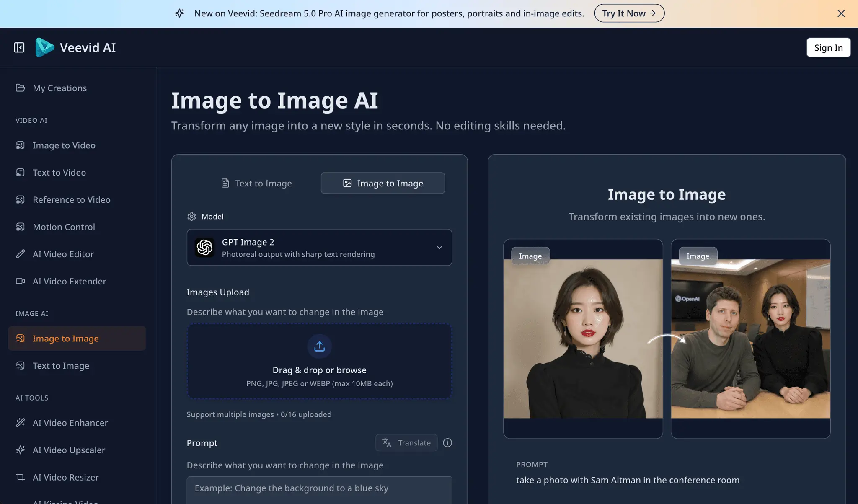The height and width of the screenshot is (504, 858).
Task: Dismiss the announcement banner
Action: click(841, 13)
